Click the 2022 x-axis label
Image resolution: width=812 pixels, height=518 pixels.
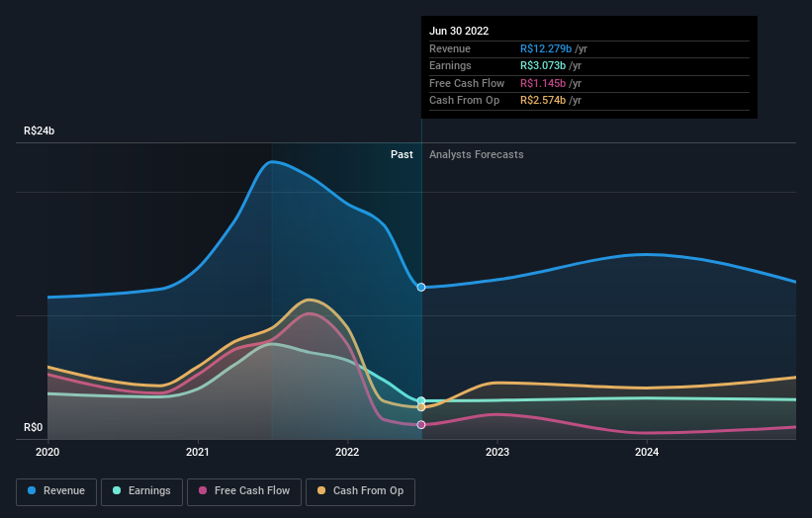(x=347, y=452)
